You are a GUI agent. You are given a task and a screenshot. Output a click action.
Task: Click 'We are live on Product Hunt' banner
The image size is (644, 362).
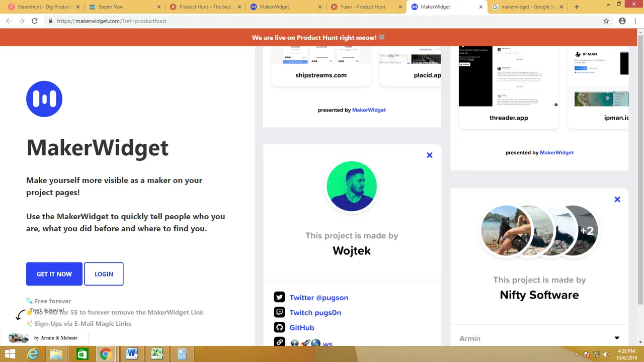(x=318, y=38)
